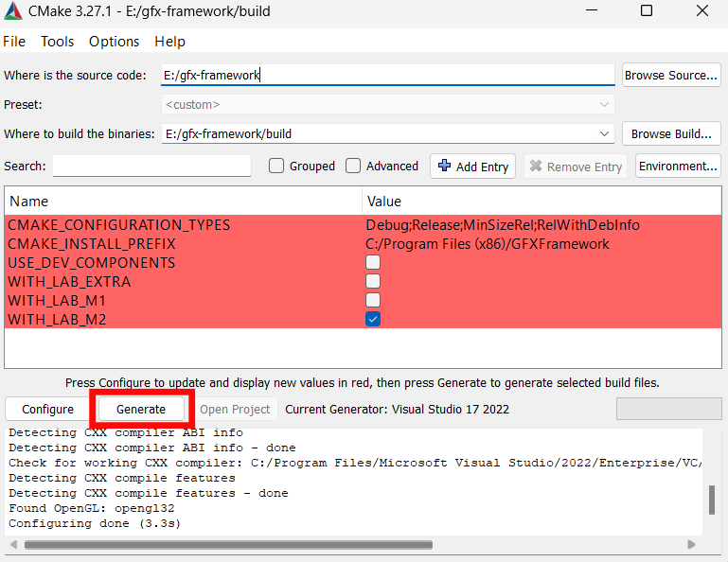This screenshot has width=728, height=562.
Task: Select WITH_LAB_M2 entry name
Action: pyautogui.click(x=57, y=320)
